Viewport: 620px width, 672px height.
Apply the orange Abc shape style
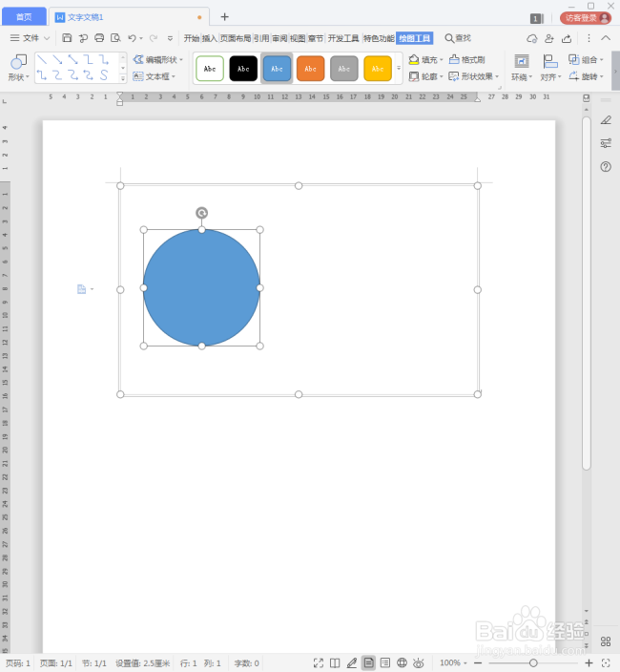pyautogui.click(x=310, y=68)
